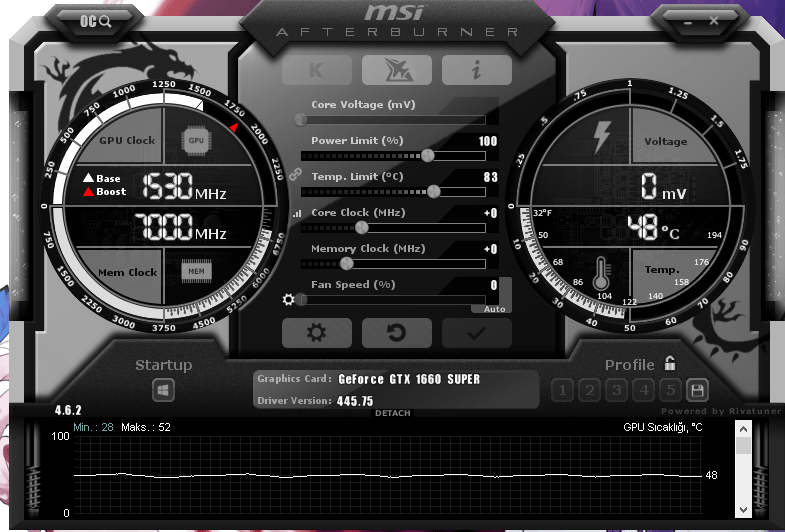Image resolution: width=785 pixels, height=532 pixels.
Task: Click the Min.: 28 graph label
Action: 93,427
